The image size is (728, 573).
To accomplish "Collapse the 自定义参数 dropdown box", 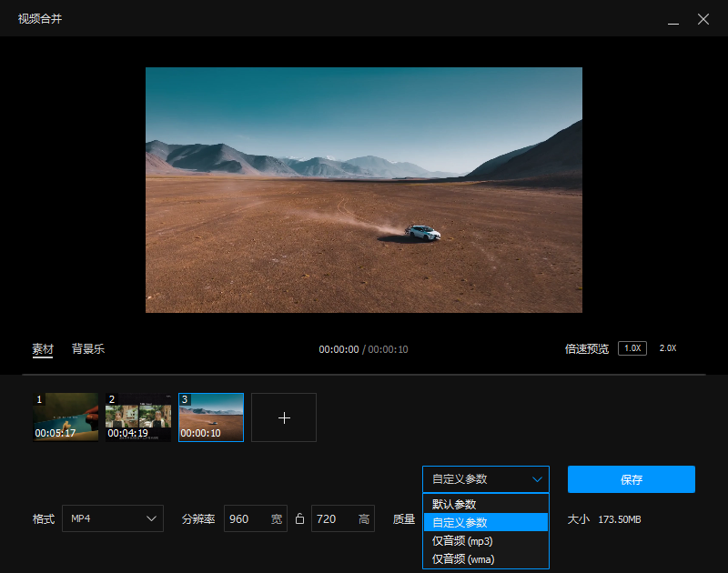I will (x=485, y=479).
